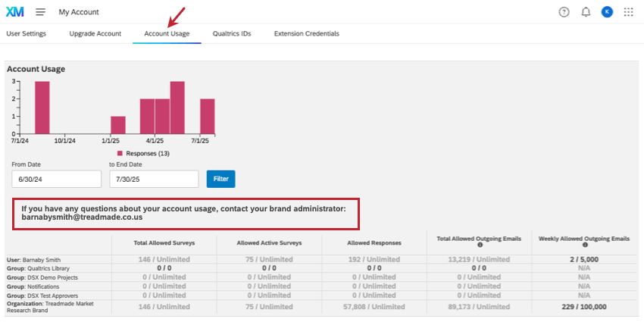Open the user profile avatar K
The image size is (644, 322).
click(607, 12)
